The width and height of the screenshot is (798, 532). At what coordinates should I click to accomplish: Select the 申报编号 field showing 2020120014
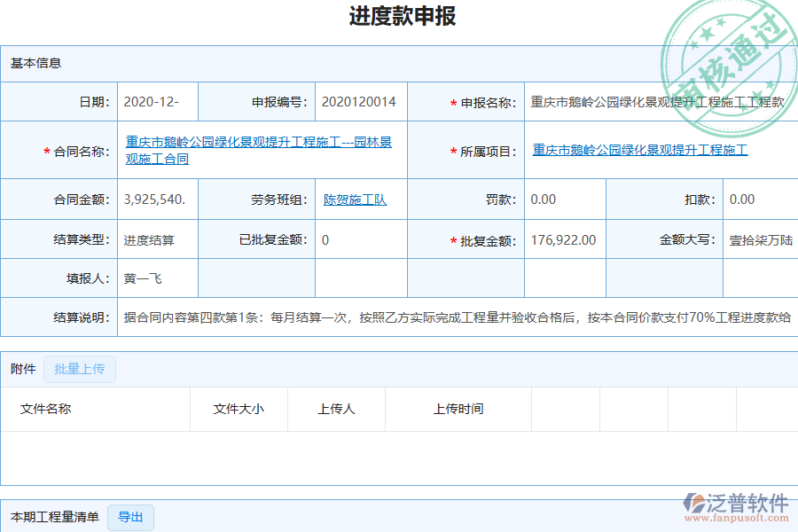click(359, 101)
